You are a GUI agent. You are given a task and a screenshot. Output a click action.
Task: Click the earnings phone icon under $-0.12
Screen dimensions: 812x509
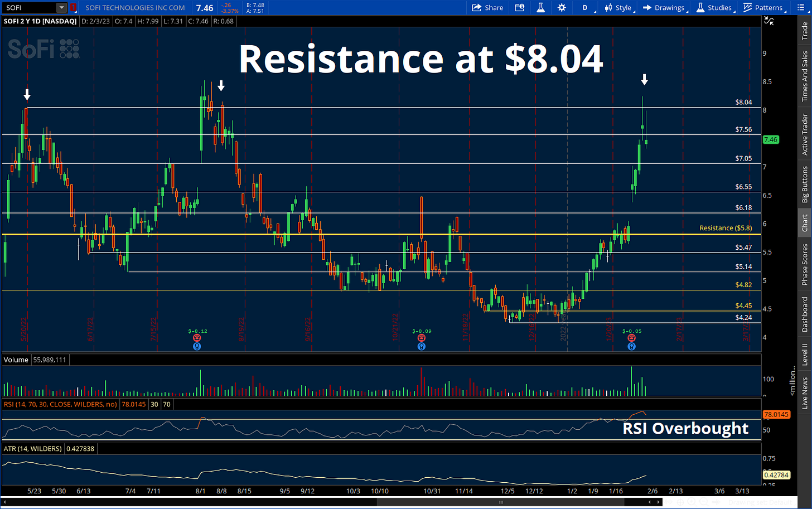(196, 338)
